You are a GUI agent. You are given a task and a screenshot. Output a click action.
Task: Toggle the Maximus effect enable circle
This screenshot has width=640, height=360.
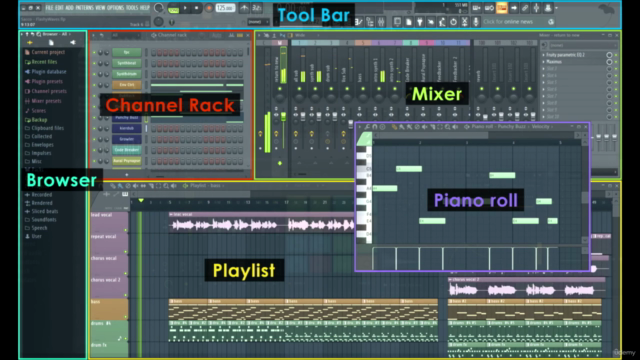[609, 62]
